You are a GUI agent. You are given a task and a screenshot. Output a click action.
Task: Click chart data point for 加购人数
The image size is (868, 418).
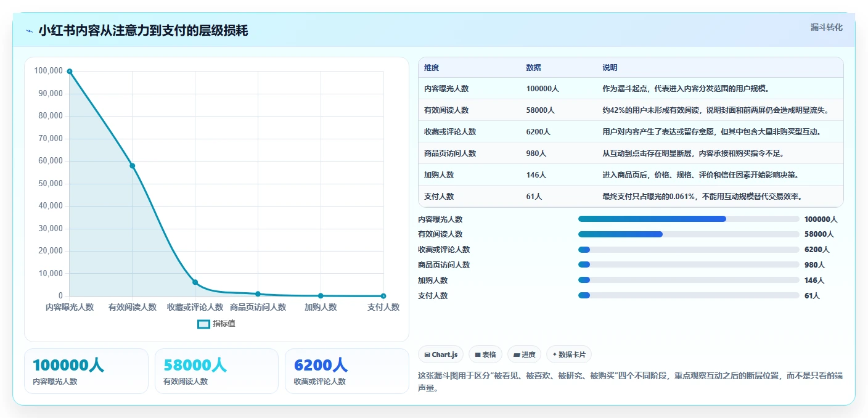tap(321, 296)
